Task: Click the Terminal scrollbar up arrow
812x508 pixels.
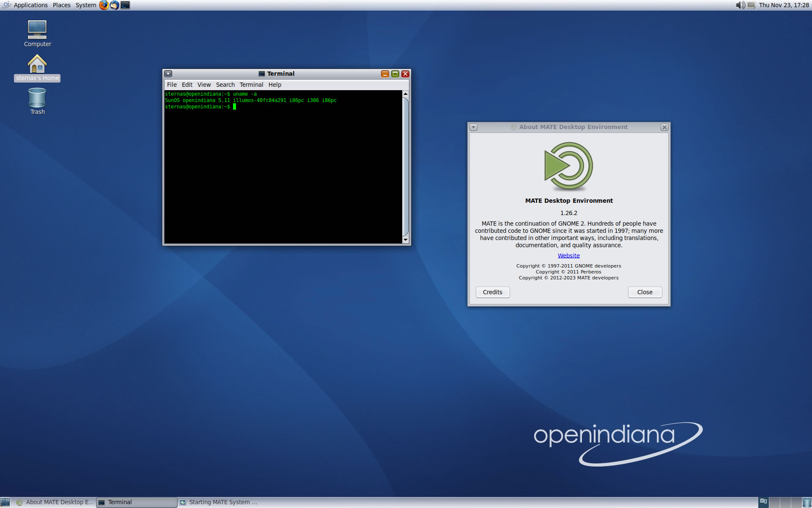Action: click(x=406, y=94)
